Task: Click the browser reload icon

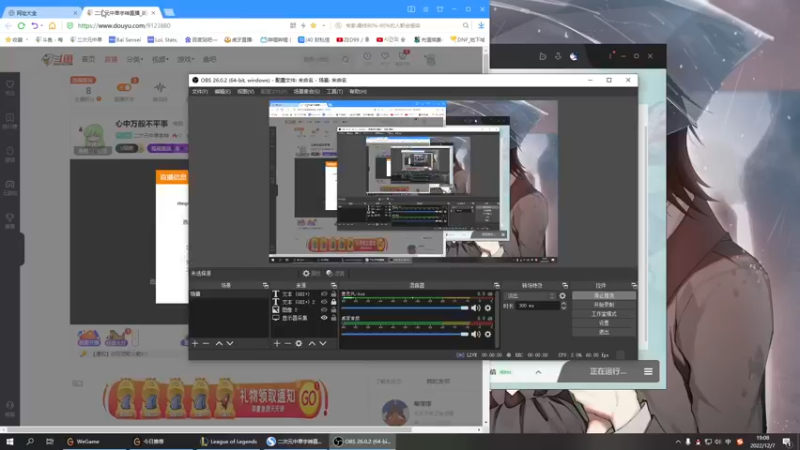Action: pos(21,26)
